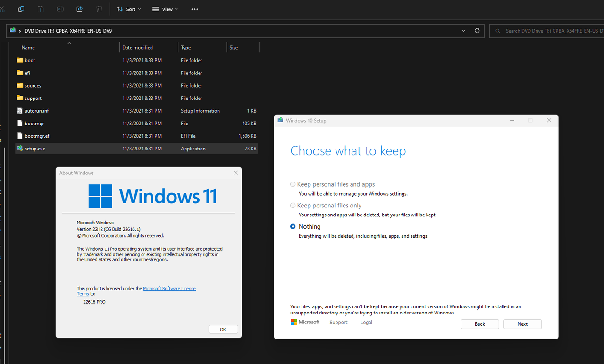604x364 pixels.
Task: Click the Windows 10 Setup title icon
Action: coord(280,120)
